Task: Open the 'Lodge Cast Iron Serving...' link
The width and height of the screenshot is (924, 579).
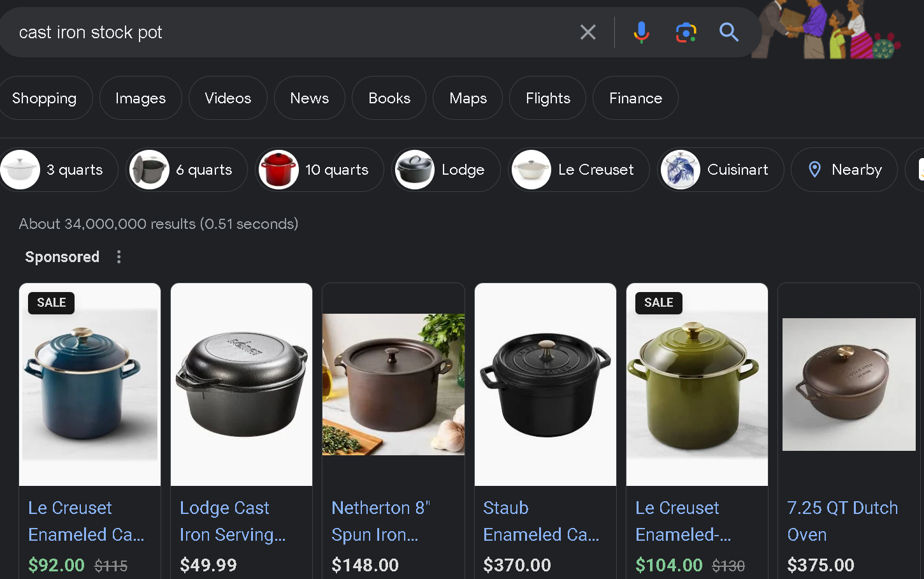Action: 233,521
